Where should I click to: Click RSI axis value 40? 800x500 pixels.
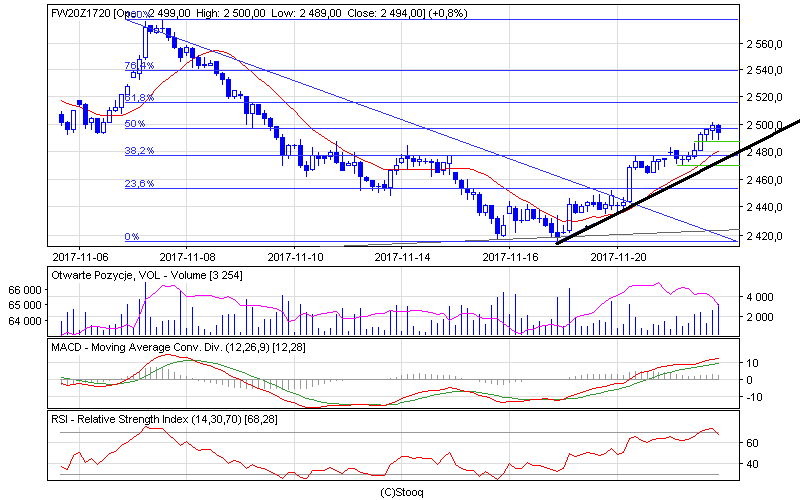[x=752, y=464]
